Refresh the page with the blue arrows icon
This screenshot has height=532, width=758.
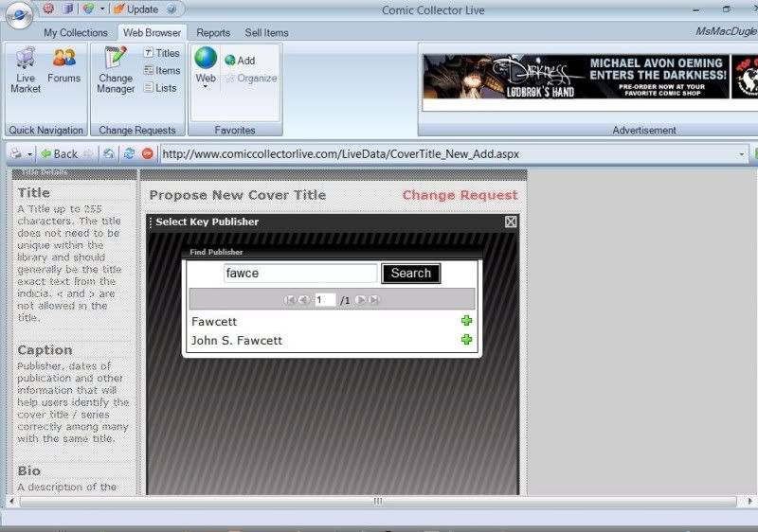click(129, 154)
